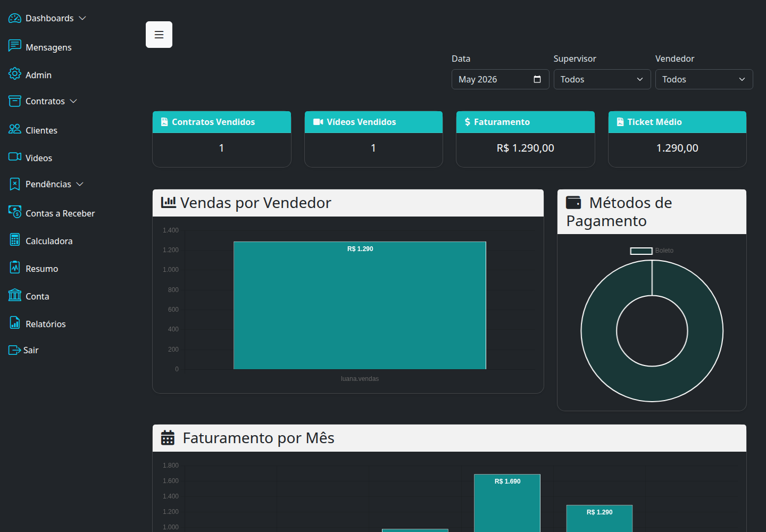Expand the Contratos submenu chevron

coord(73,101)
